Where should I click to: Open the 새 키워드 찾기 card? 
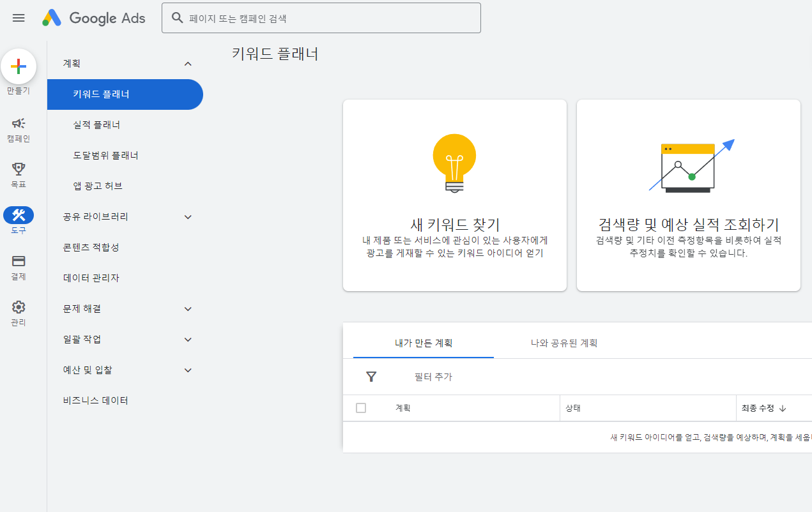point(454,195)
